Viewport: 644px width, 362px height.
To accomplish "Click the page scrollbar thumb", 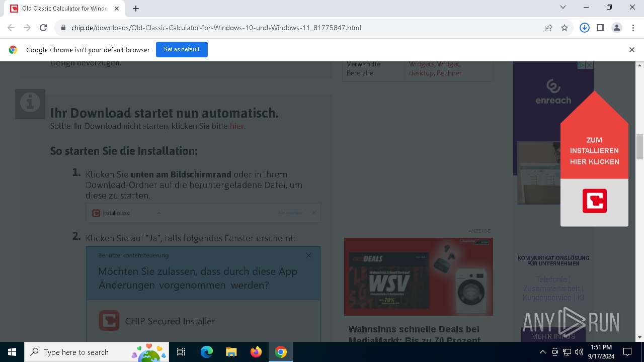I will coord(640,147).
